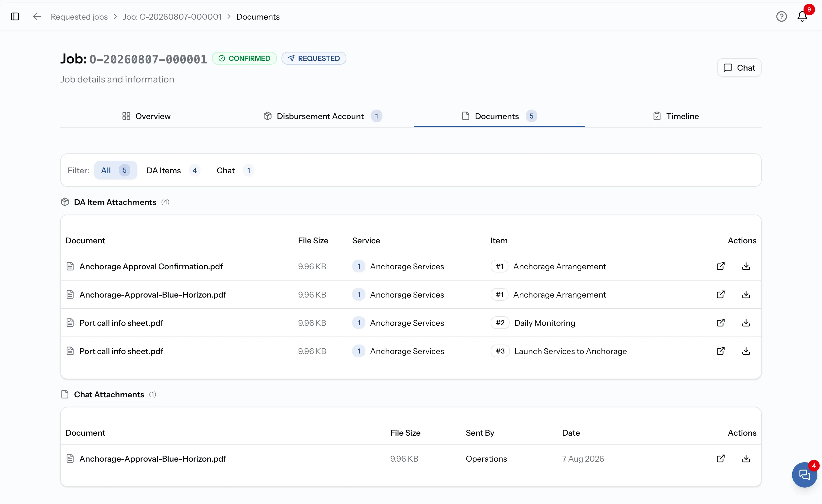This screenshot has width=822, height=504.
Task: Open the Chat button
Action: pos(739,68)
